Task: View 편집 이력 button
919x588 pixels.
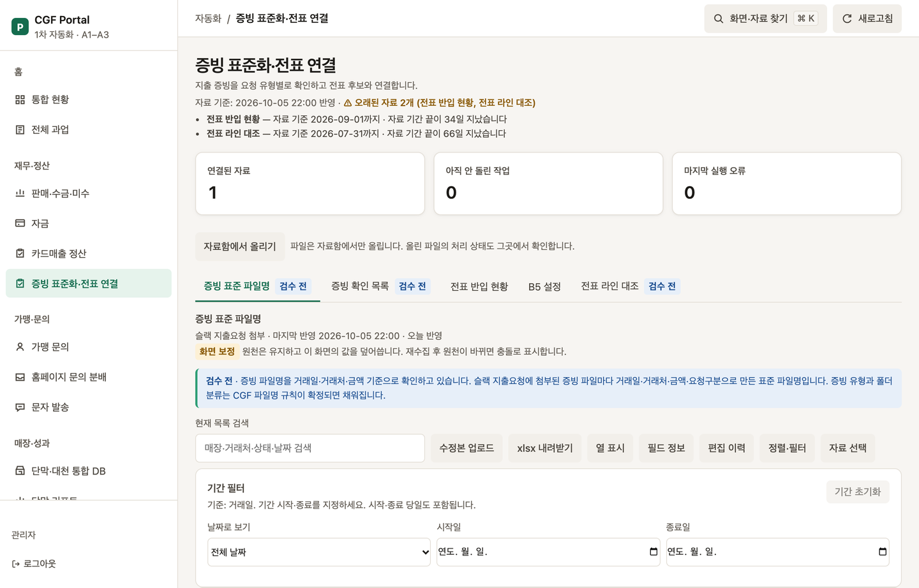Action: (x=727, y=448)
